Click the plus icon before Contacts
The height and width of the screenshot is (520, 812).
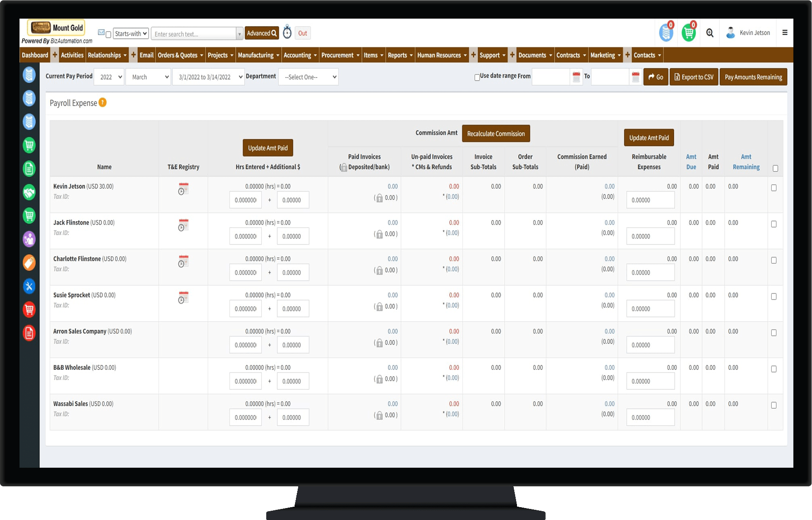point(628,55)
